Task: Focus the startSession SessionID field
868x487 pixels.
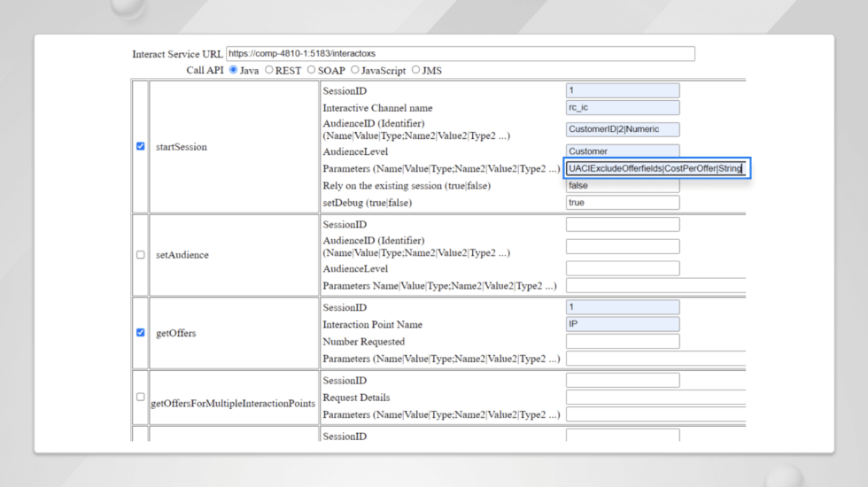Action: pos(623,90)
